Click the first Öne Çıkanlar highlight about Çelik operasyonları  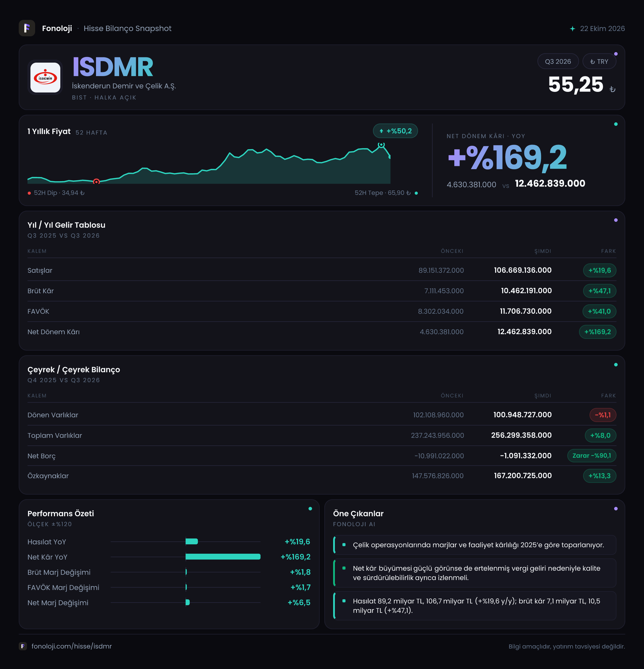[x=475, y=545]
